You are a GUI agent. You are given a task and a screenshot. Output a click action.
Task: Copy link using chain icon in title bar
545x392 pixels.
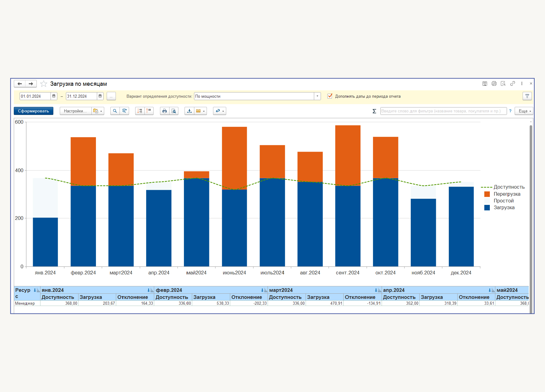[513, 84]
